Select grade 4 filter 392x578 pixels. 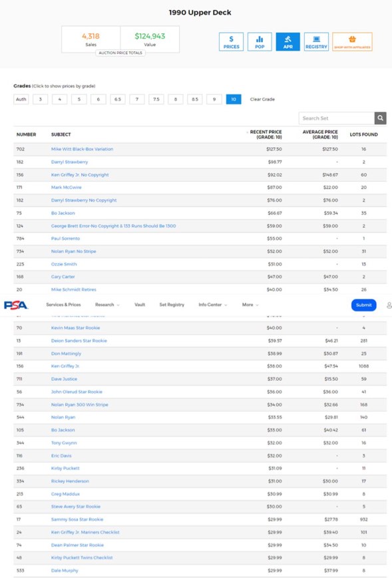tap(60, 99)
